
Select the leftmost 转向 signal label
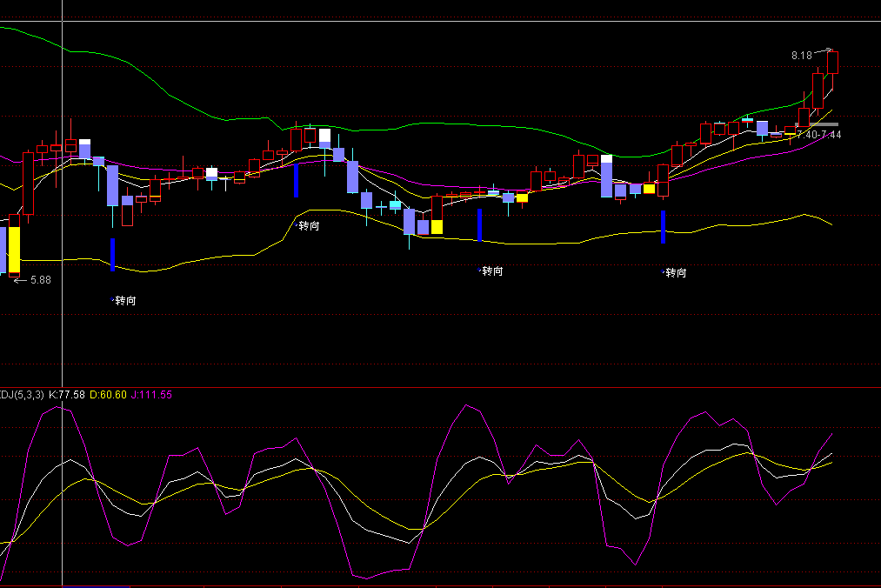point(125,301)
